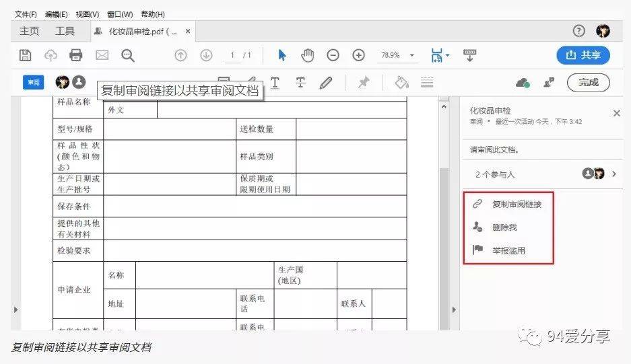Image resolution: width=631 pixels, height=364 pixels.
Task: Click the zoom in plus icon
Action: click(x=358, y=55)
